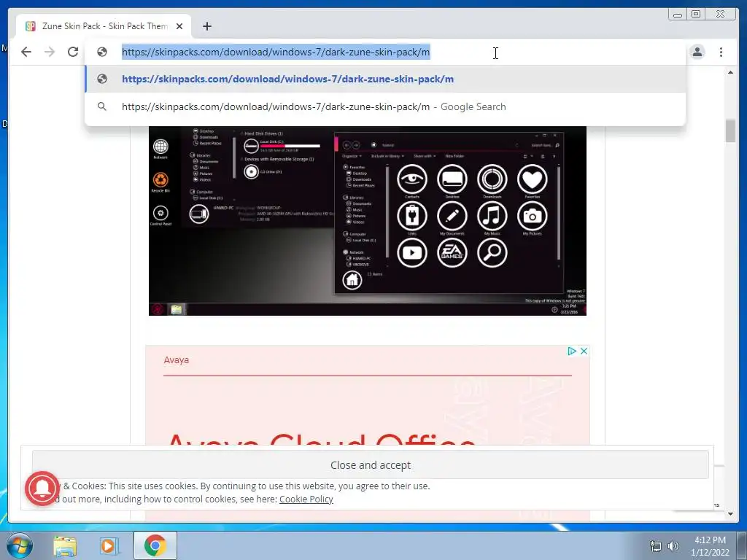Viewport: 747px width, 560px height.
Task: Restore down the Chrome window
Action: click(x=695, y=15)
